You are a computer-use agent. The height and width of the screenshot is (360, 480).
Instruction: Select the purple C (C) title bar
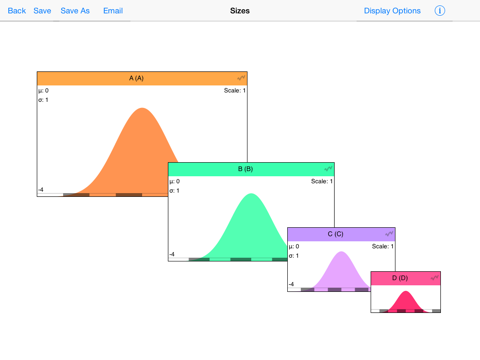pyautogui.click(x=341, y=234)
